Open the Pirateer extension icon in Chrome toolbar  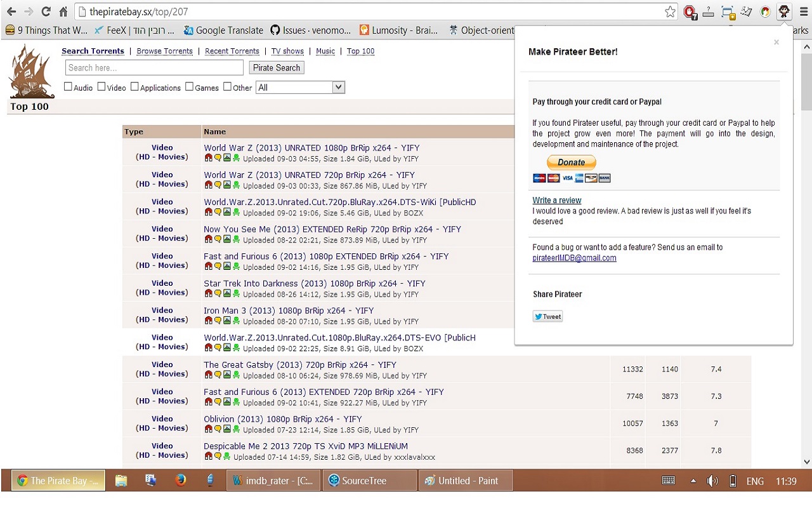click(784, 11)
